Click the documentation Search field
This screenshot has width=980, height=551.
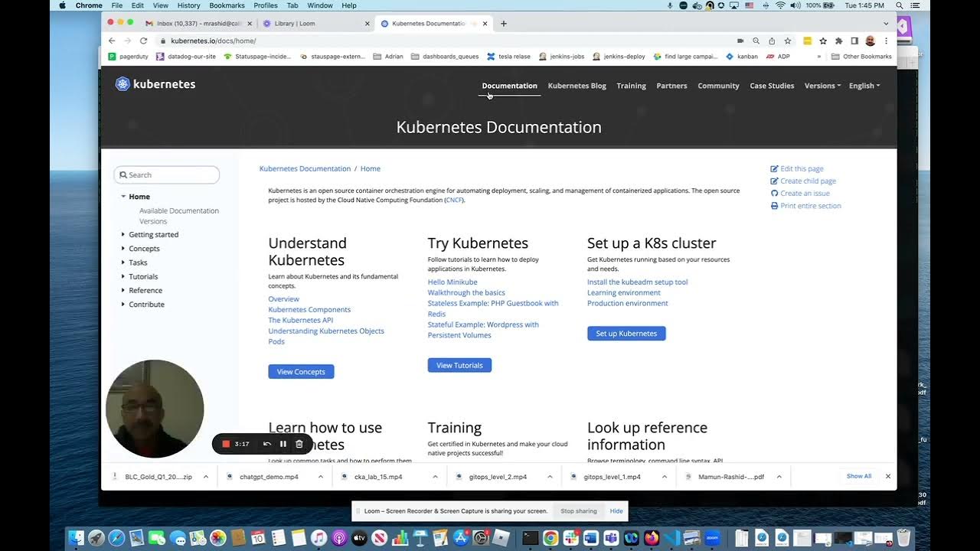coord(167,175)
